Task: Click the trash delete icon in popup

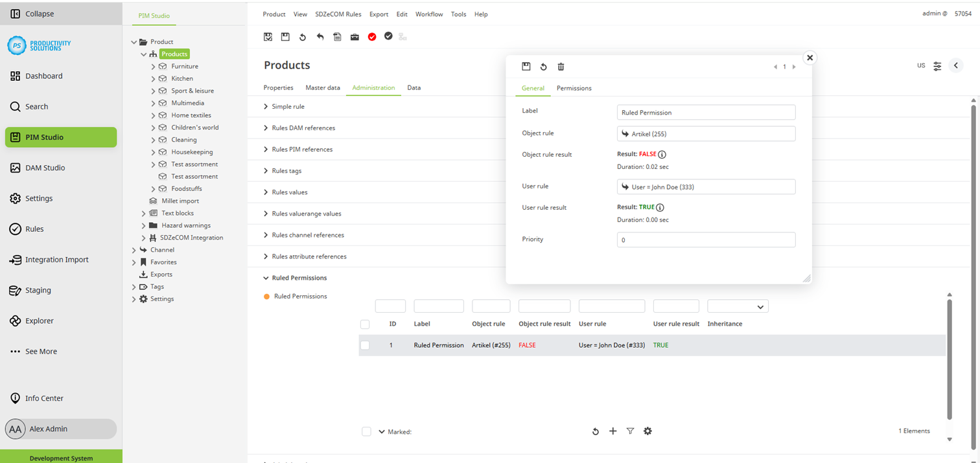Action: [x=561, y=67]
